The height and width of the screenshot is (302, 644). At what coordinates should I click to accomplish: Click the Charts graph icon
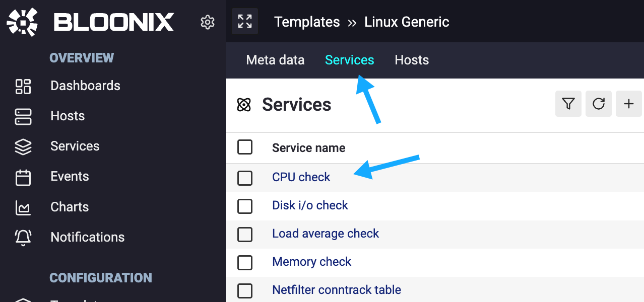(x=23, y=207)
